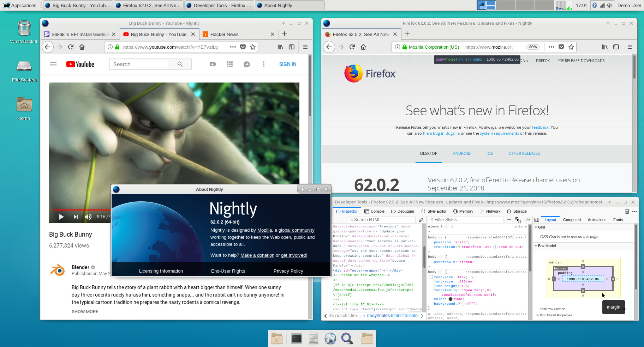Click YouTube search magnifier button
Screen dimensions: 644x347
[x=180, y=64]
